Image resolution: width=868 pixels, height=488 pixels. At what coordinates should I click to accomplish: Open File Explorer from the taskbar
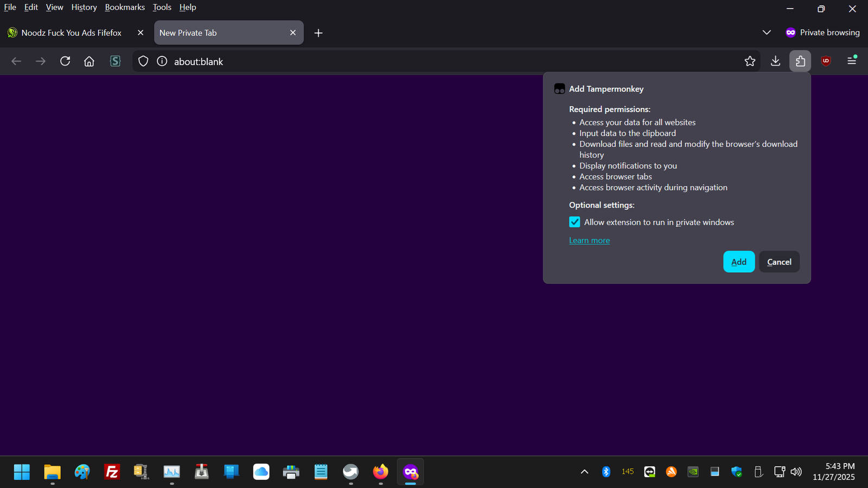pos(52,472)
